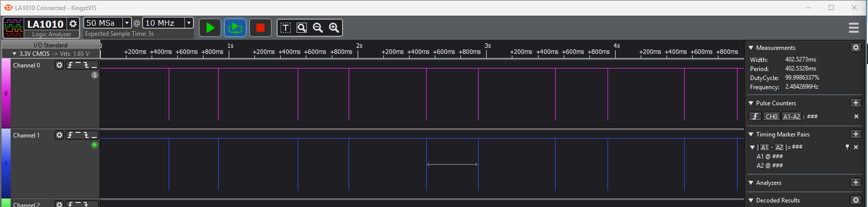
Task: Click the zoom-to-fit magnifier icon
Action: (x=302, y=28)
